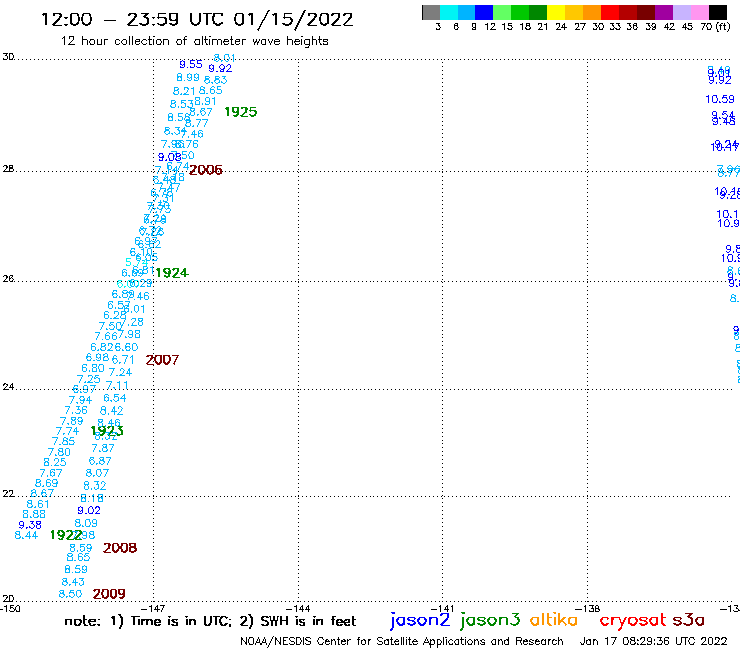This screenshot has height=650, width=740.
Task: Click the latitude axis label 22
Action: coord(8,494)
